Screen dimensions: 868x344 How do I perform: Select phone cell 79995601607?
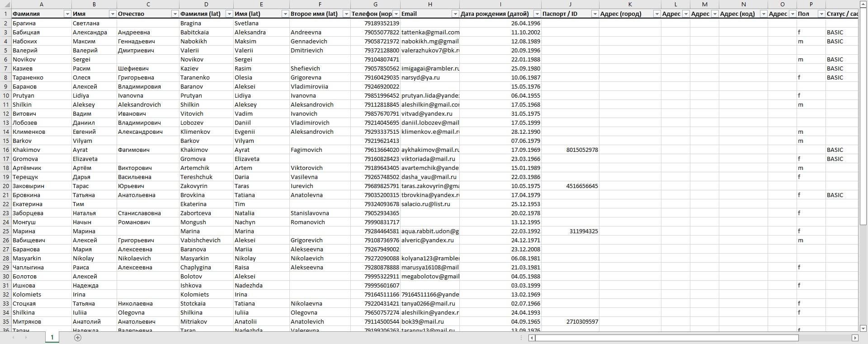coord(376,285)
